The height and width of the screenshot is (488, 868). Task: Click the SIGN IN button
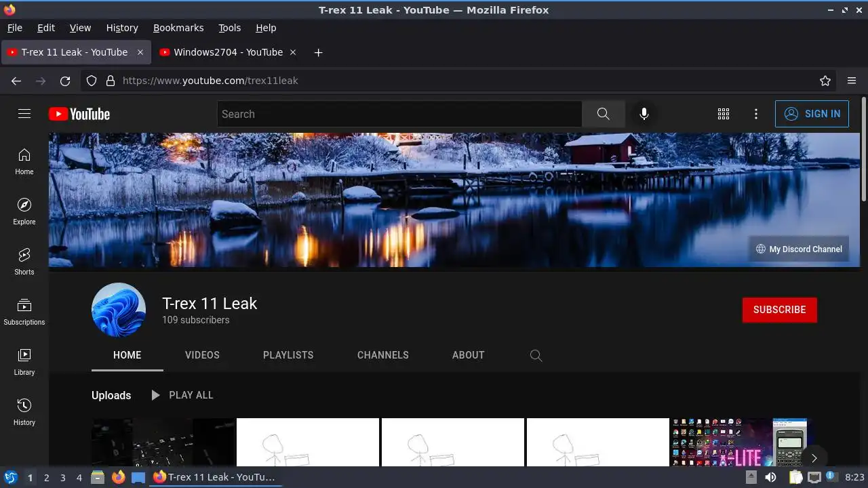[x=812, y=114]
